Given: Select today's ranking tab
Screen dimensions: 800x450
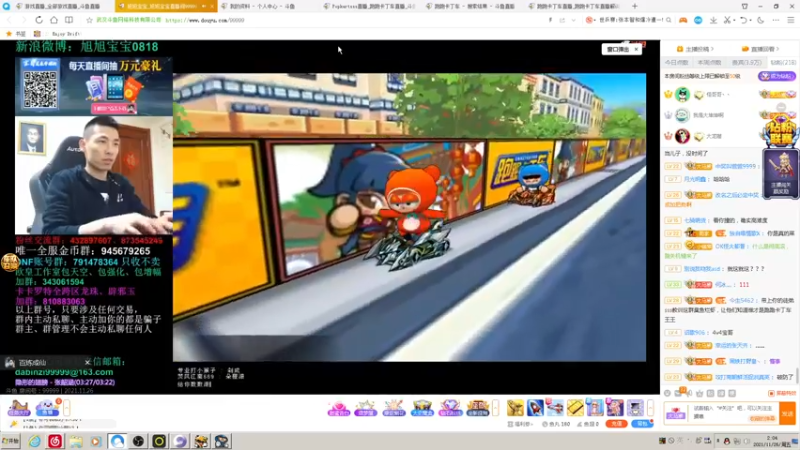Looking at the screenshot, I should tap(677, 62).
